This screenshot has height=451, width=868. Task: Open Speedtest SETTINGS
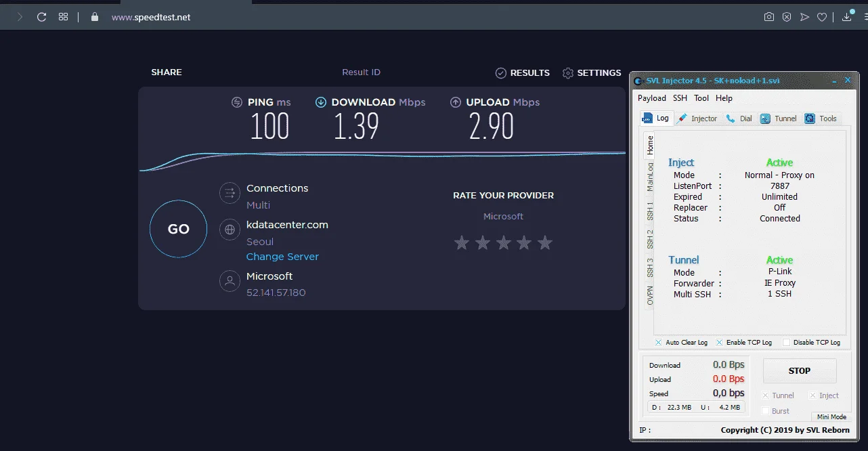click(x=592, y=72)
